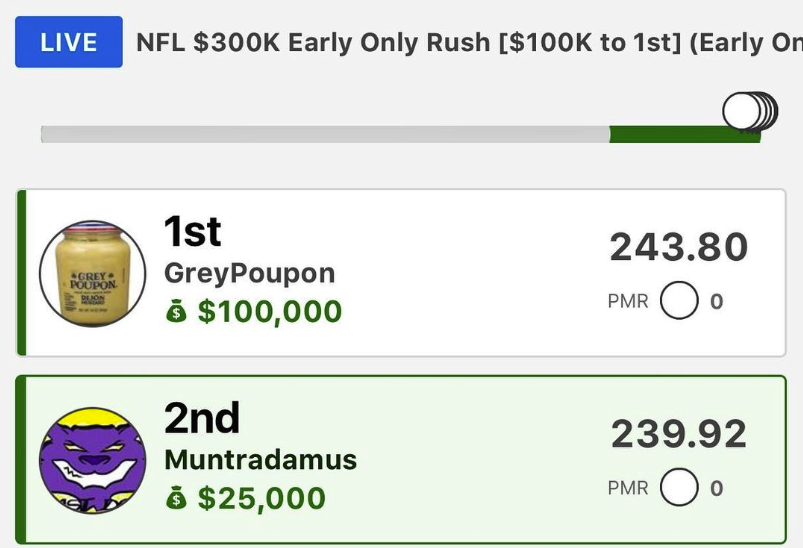
Task: Click the $25,000 prize amount
Action: (x=262, y=498)
